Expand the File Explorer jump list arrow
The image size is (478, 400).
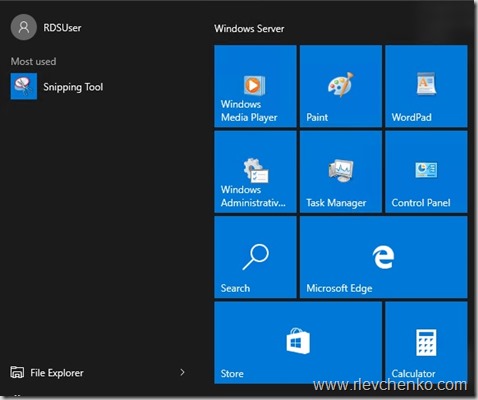pyautogui.click(x=182, y=372)
